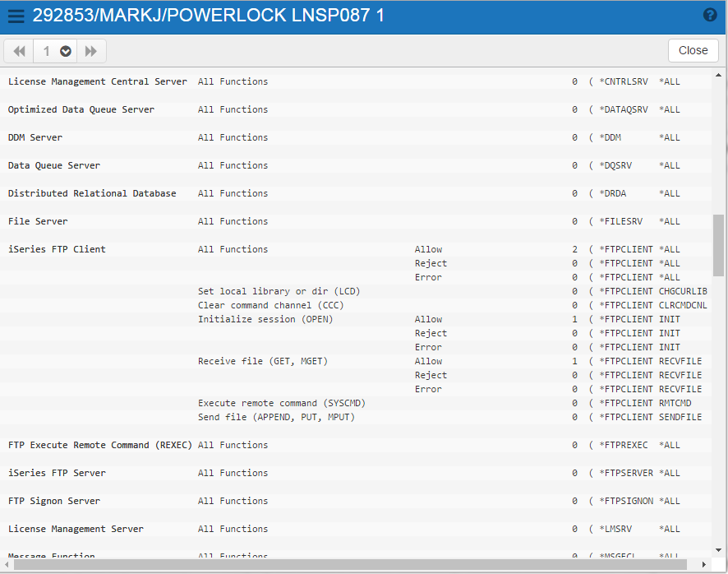This screenshot has height=574, width=728.
Task: Click the 'CHGCURLIB' function code
Action: coord(683,291)
